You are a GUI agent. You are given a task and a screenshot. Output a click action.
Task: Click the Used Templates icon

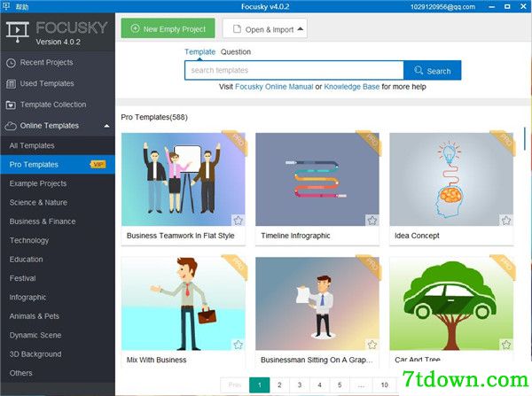(x=11, y=84)
